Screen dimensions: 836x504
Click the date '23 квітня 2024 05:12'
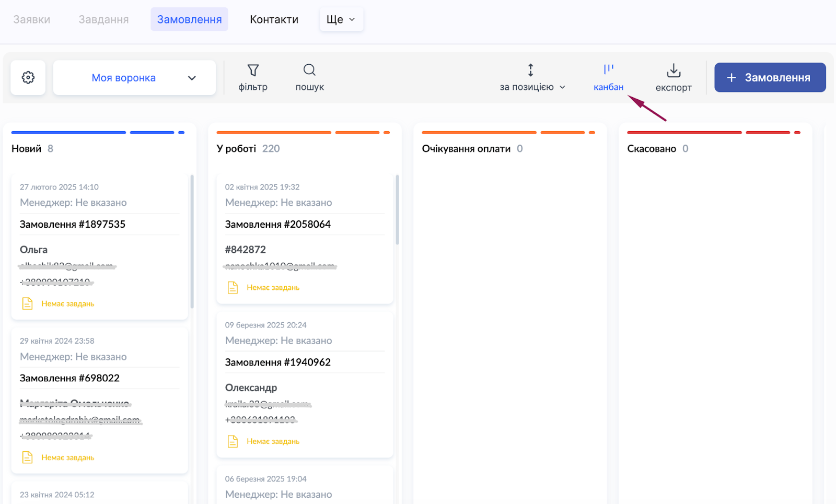click(57, 495)
